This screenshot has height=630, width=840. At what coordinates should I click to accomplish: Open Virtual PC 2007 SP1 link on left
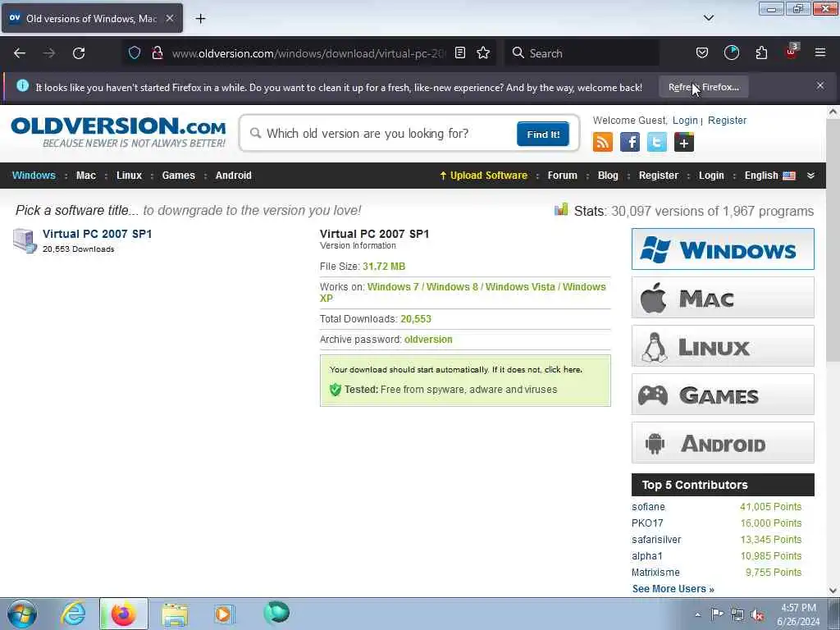97,234
